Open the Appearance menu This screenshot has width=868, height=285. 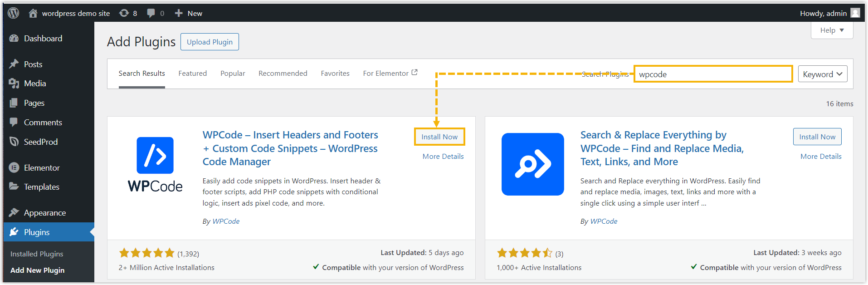44,213
